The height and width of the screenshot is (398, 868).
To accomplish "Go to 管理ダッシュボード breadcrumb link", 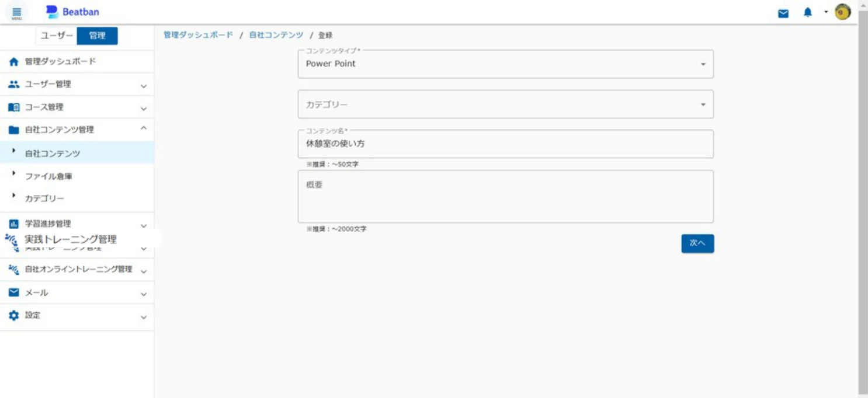I will (x=198, y=35).
